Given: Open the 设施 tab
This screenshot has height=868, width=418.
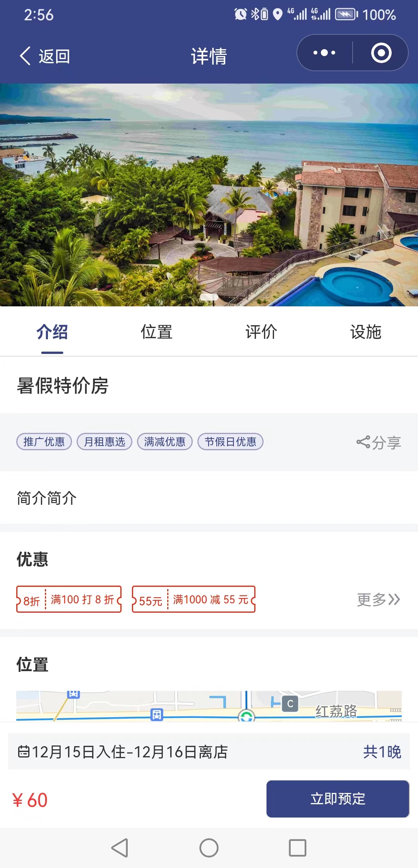Looking at the screenshot, I should (x=366, y=332).
